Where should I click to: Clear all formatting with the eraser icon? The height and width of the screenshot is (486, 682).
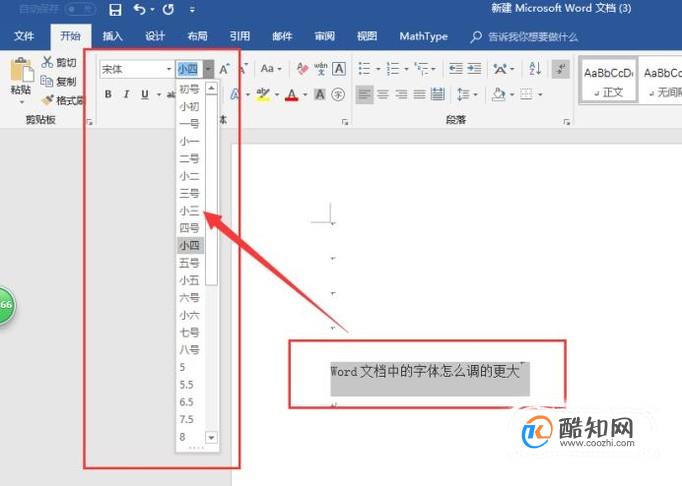click(302, 68)
